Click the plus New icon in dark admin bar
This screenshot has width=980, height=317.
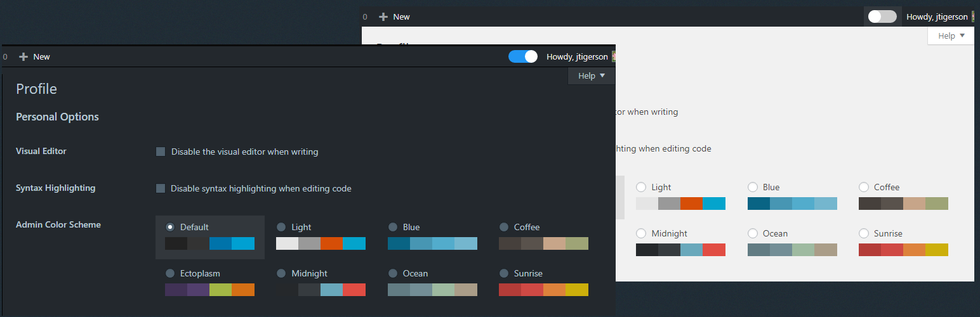(x=24, y=57)
